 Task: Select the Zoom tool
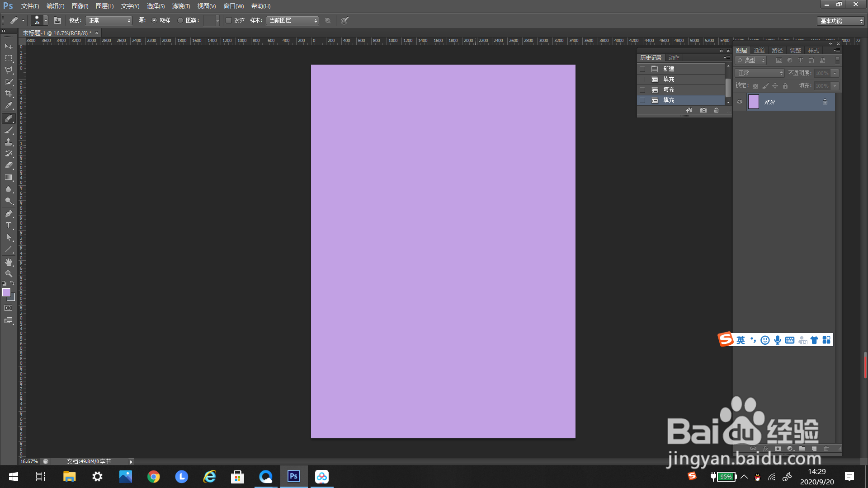[9, 274]
